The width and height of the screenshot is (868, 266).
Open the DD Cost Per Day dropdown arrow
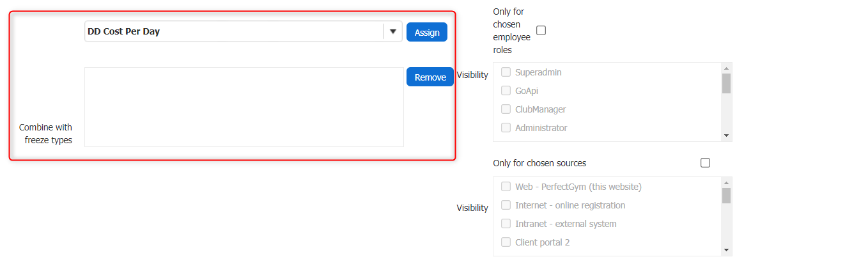point(392,32)
